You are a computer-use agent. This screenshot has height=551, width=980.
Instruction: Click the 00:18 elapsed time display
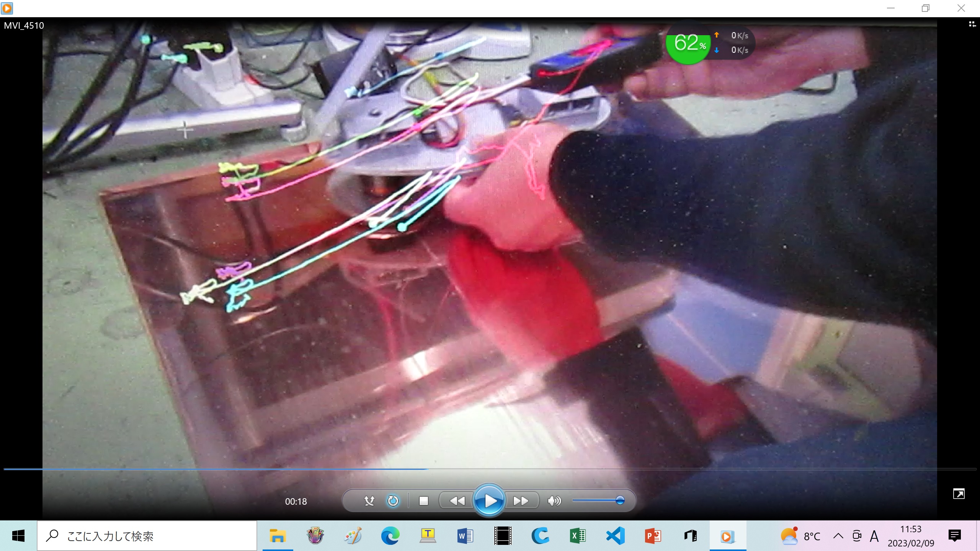click(296, 501)
